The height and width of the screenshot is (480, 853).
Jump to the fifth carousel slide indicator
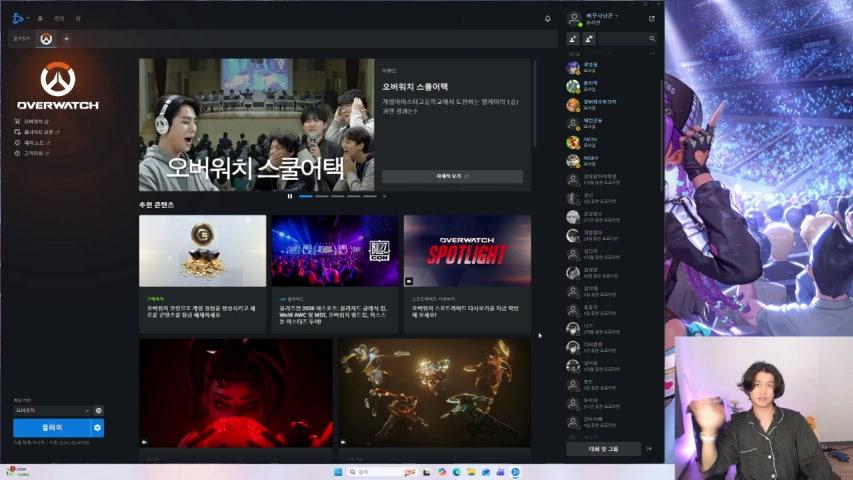(x=370, y=196)
